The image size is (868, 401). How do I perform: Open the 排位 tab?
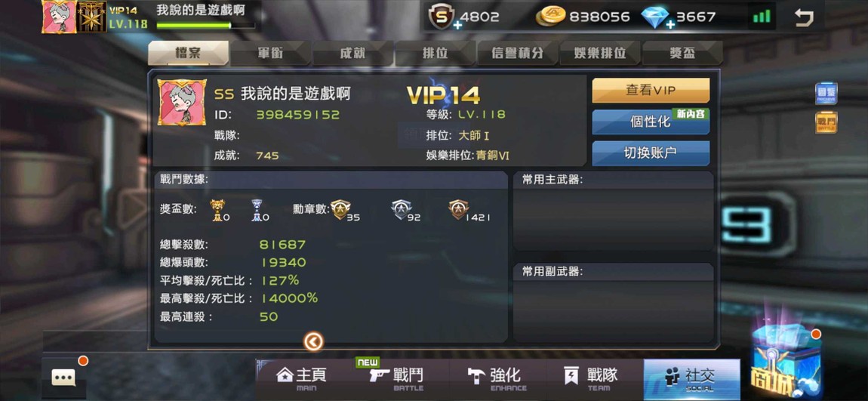pyautogui.click(x=435, y=53)
